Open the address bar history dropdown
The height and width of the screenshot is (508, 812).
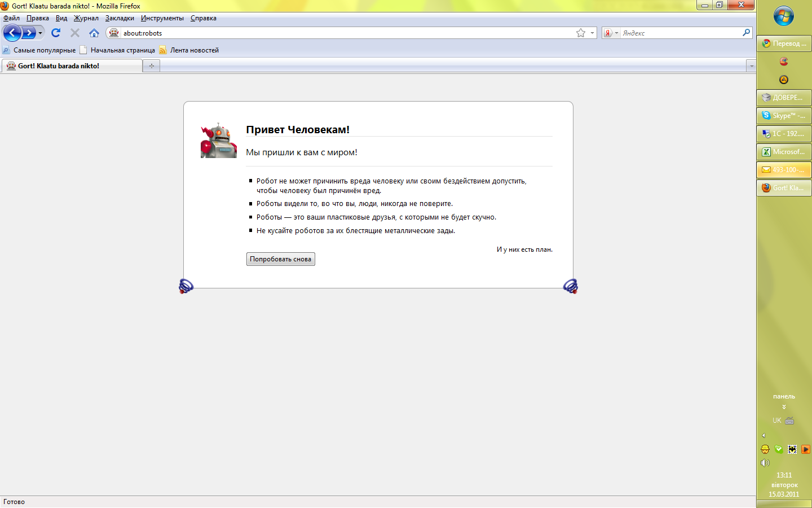[x=592, y=33]
